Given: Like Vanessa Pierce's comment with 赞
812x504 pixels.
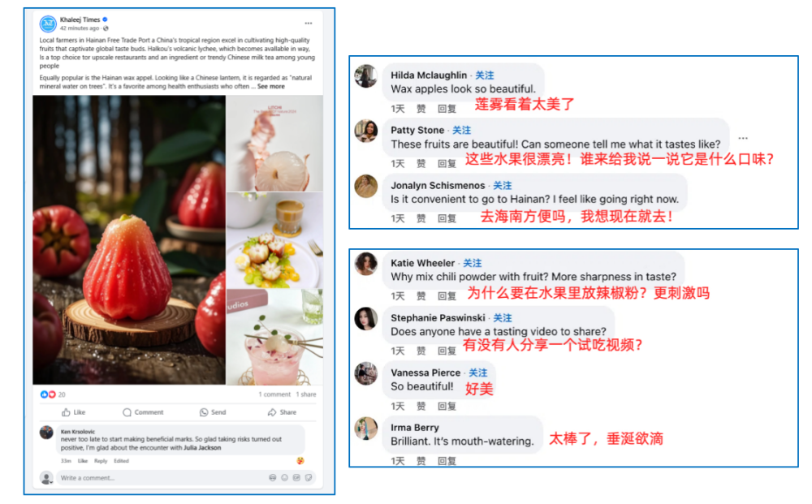Looking at the screenshot, I should (x=421, y=406).
